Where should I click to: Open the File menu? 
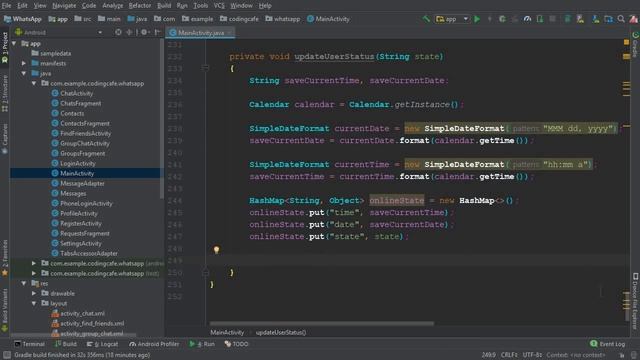(6, 6)
